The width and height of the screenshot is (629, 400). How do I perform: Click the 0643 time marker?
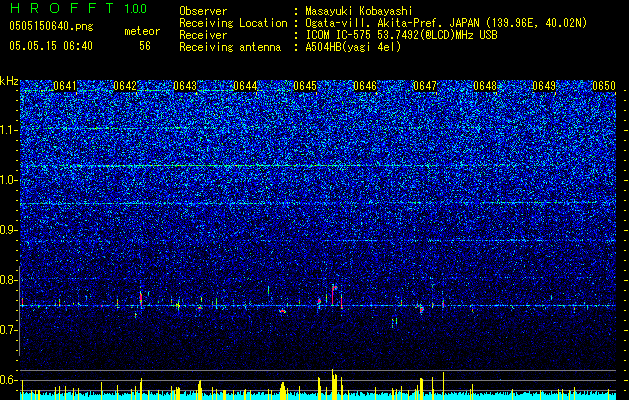click(185, 86)
